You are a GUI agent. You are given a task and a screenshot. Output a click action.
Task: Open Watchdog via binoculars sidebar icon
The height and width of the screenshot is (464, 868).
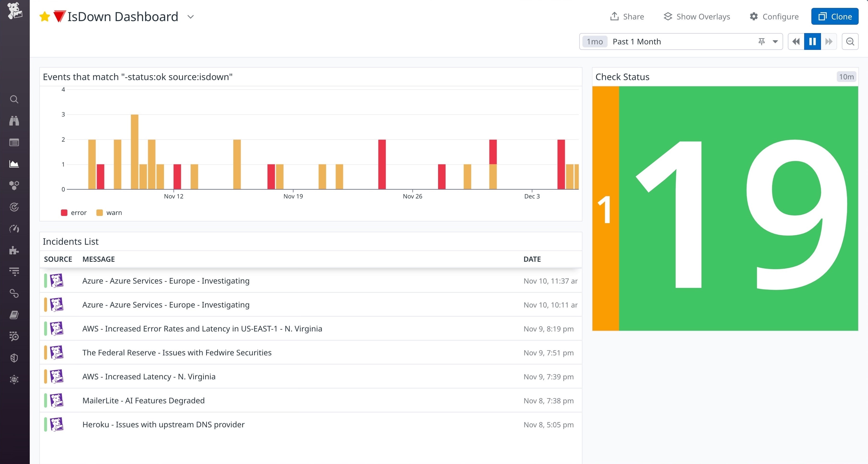[14, 121]
